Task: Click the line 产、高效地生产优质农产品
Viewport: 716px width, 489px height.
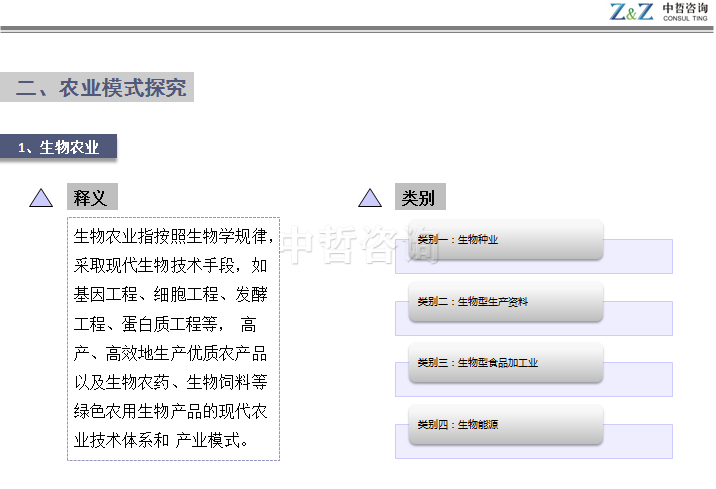Action: (170, 353)
